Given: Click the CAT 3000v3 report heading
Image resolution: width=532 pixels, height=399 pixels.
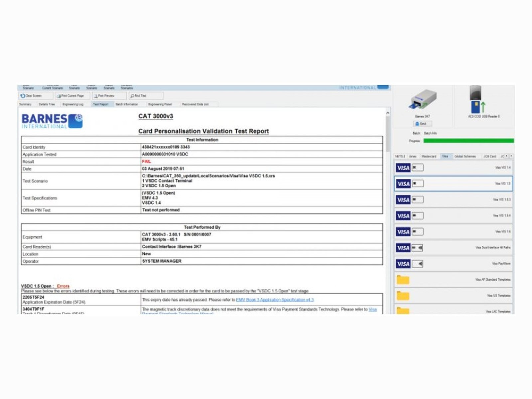Looking at the screenshot, I should pyautogui.click(x=156, y=116).
